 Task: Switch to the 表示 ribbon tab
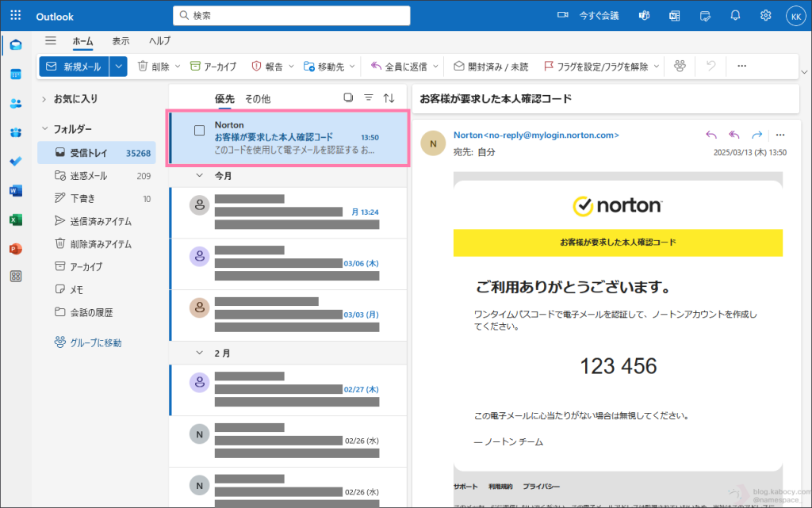pos(121,41)
